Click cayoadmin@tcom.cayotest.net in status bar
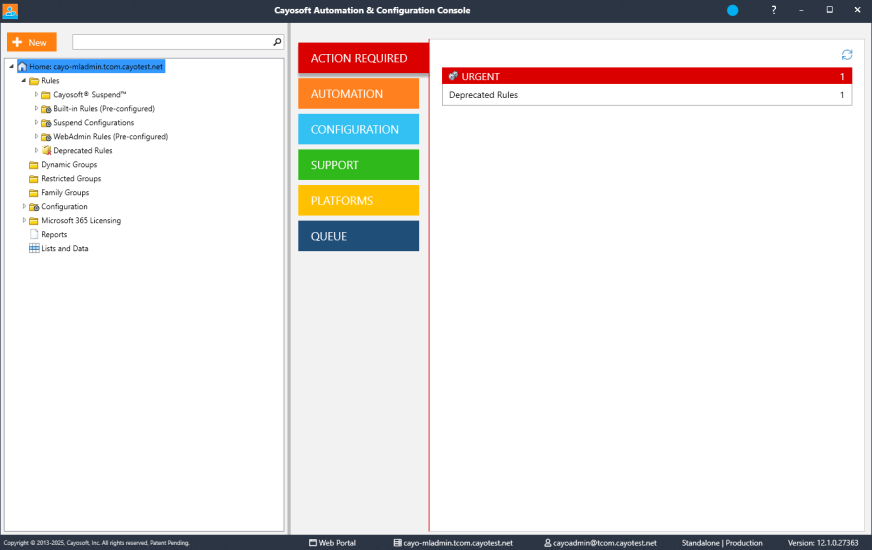This screenshot has height=550, width=872. coord(605,543)
